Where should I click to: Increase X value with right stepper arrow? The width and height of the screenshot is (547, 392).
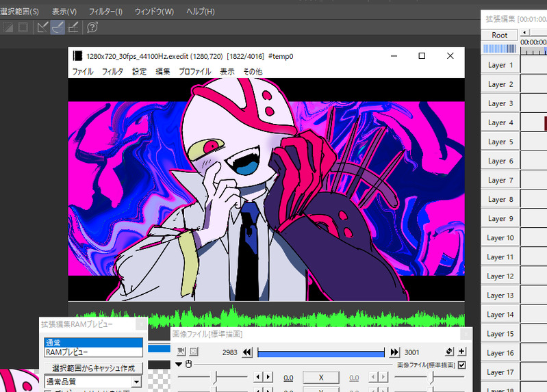(x=268, y=377)
